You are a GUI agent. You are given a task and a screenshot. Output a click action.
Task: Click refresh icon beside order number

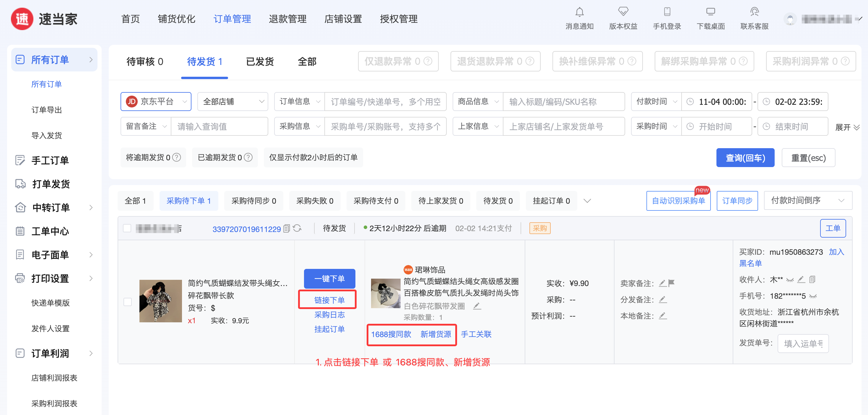297,228
